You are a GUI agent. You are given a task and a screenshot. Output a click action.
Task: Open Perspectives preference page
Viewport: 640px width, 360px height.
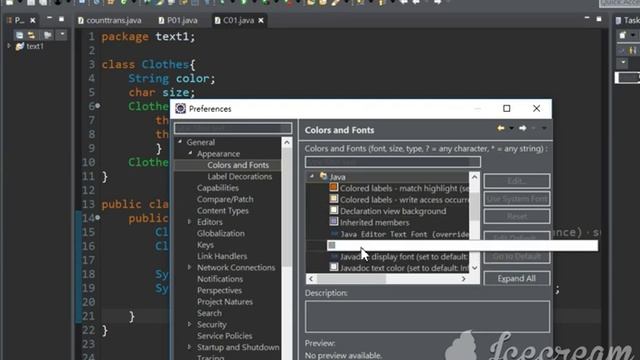(x=219, y=291)
